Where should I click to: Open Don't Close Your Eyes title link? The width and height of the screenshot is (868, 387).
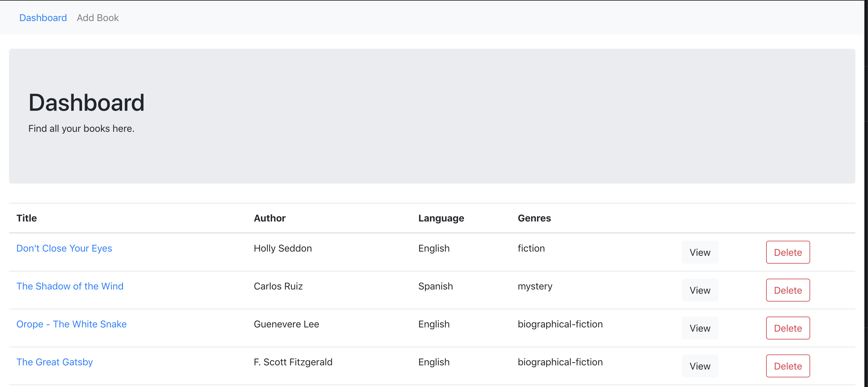(x=64, y=248)
